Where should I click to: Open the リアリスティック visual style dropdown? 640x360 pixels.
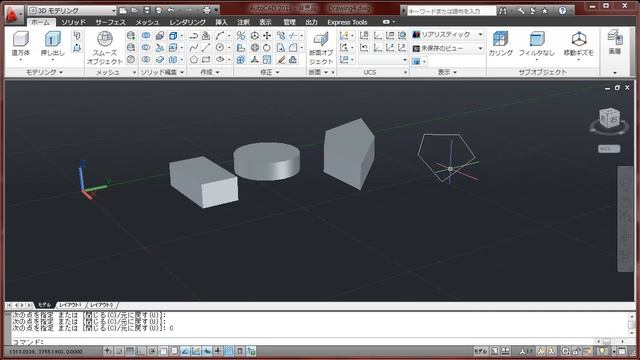pos(447,35)
